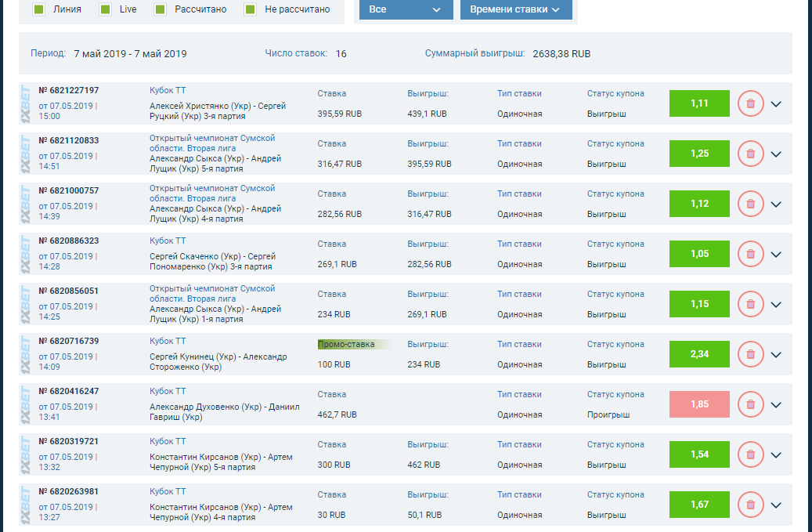812x532 pixels.
Task: Open the Все dropdown filter
Action: pos(406,9)
